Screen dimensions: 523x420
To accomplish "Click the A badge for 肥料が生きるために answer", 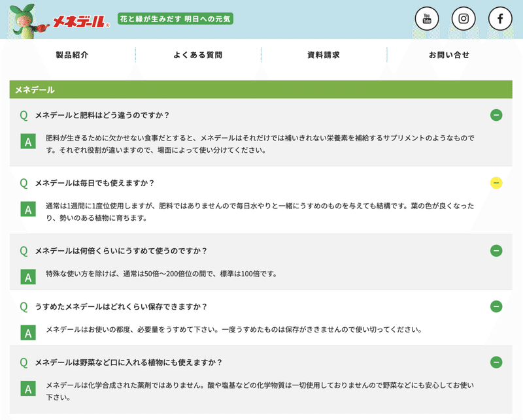I will tap(28, 141).
